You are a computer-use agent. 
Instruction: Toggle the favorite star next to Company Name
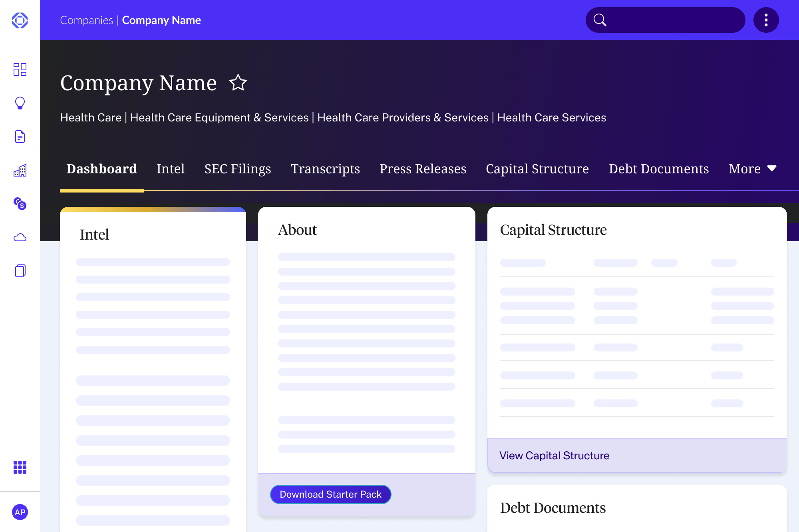pos(238,83)
